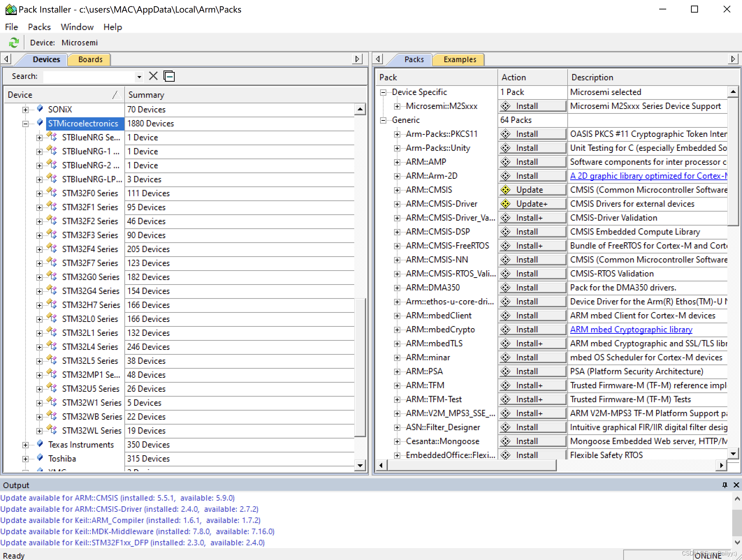Click the green refresh packs icon
The image size is (742, 560).
[14, 43]
